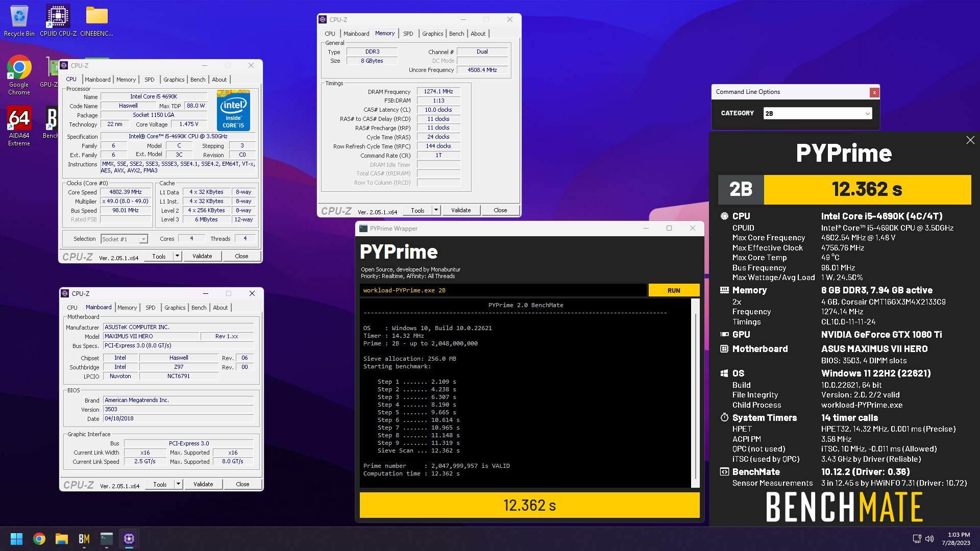The height and width of the screenshot is (551, 980).
Task: Click the yellow 2B 12.362 s score banner
Action: [x=844, y=190]
